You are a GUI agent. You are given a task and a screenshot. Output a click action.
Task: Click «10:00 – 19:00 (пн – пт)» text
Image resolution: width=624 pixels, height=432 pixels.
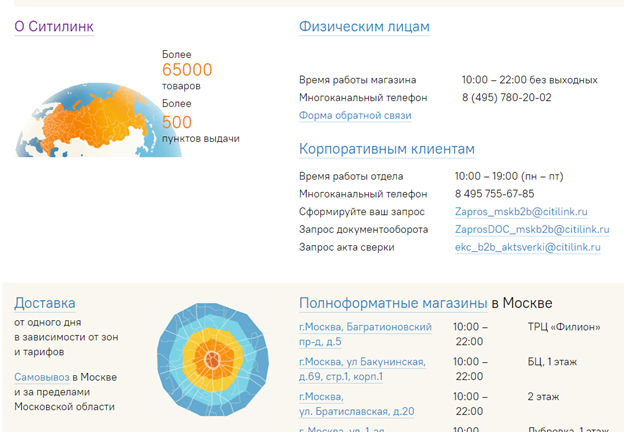(x=509, y=176)
